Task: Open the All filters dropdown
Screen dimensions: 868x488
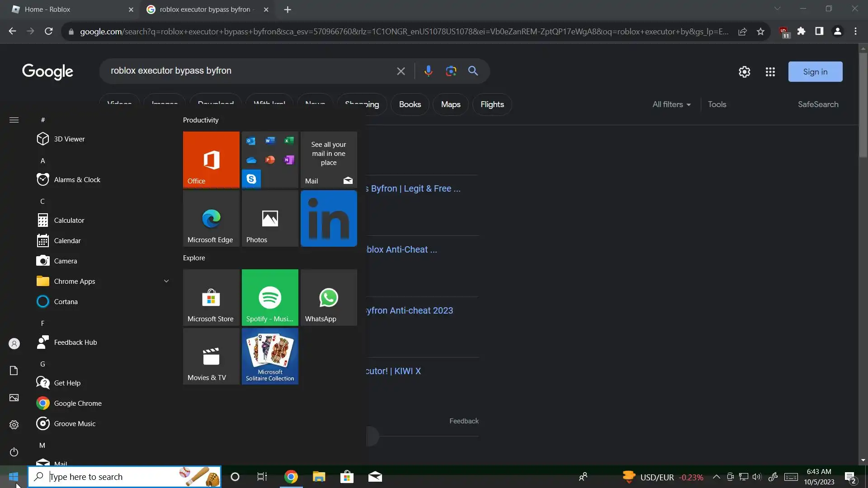Action: 671,104
